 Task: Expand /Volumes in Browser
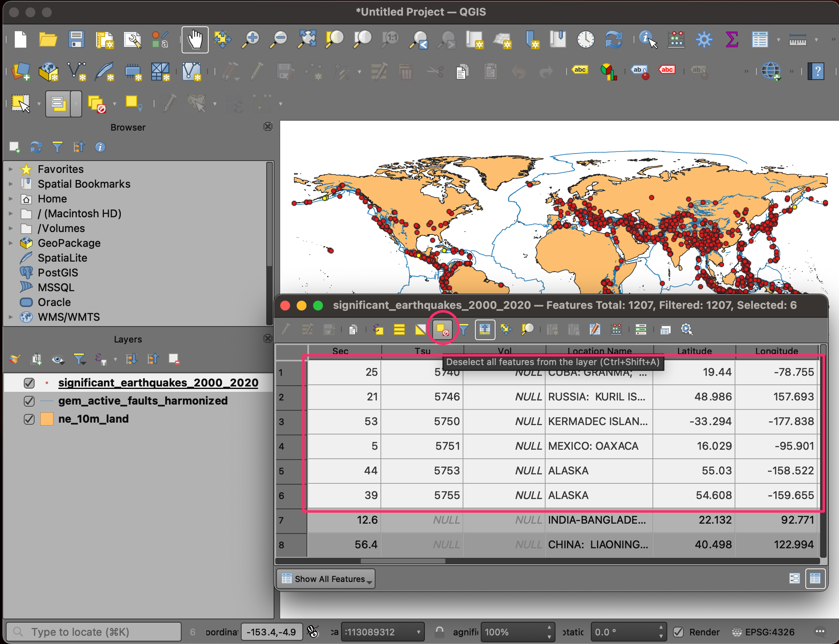click(x=11, y=228)
